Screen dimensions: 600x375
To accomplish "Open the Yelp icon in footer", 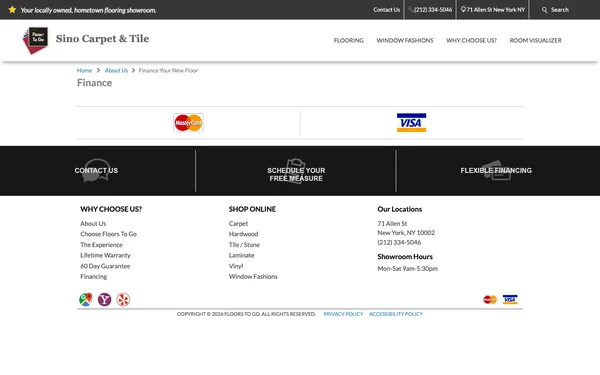I will pos(123,299).
